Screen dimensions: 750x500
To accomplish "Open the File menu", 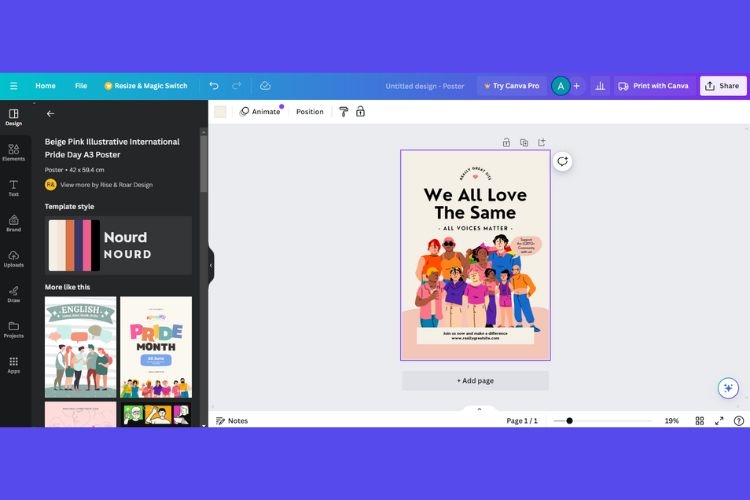I will tap(81, 86).
